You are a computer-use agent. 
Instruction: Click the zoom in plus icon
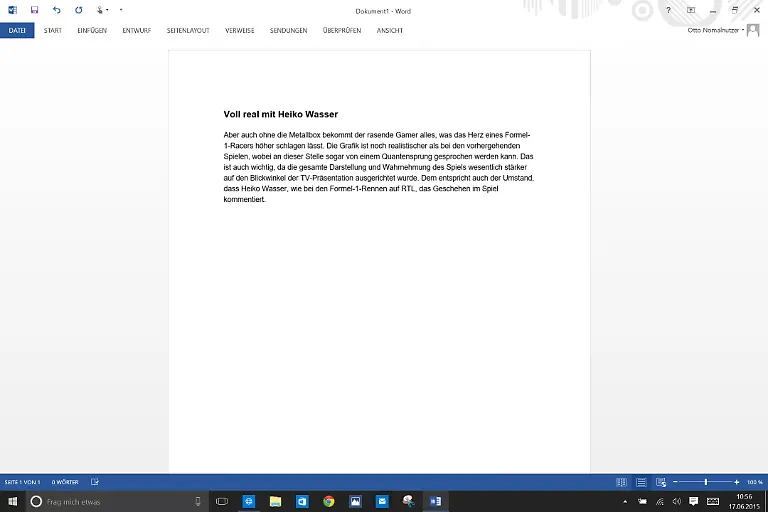click(x=737, y=482)
